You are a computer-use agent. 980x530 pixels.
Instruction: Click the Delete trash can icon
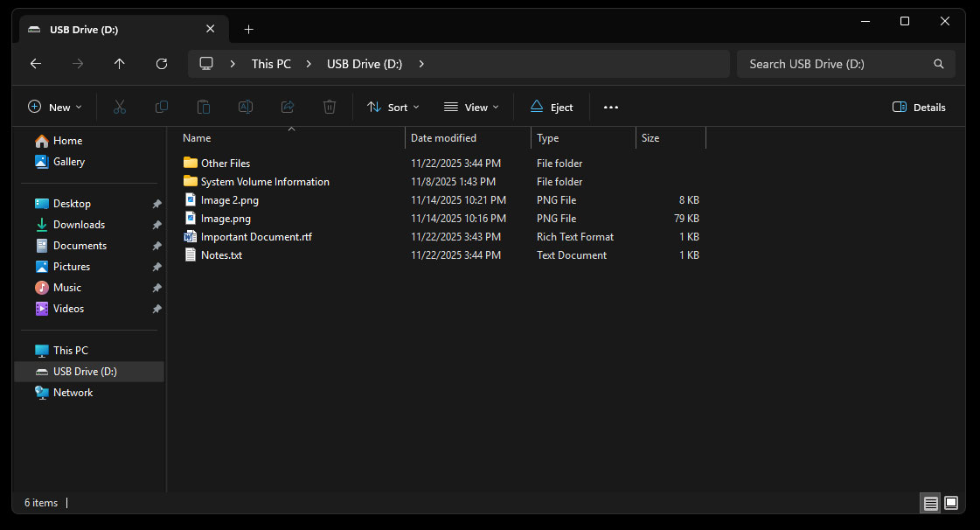pyautogui.click(x=330, y=107)
